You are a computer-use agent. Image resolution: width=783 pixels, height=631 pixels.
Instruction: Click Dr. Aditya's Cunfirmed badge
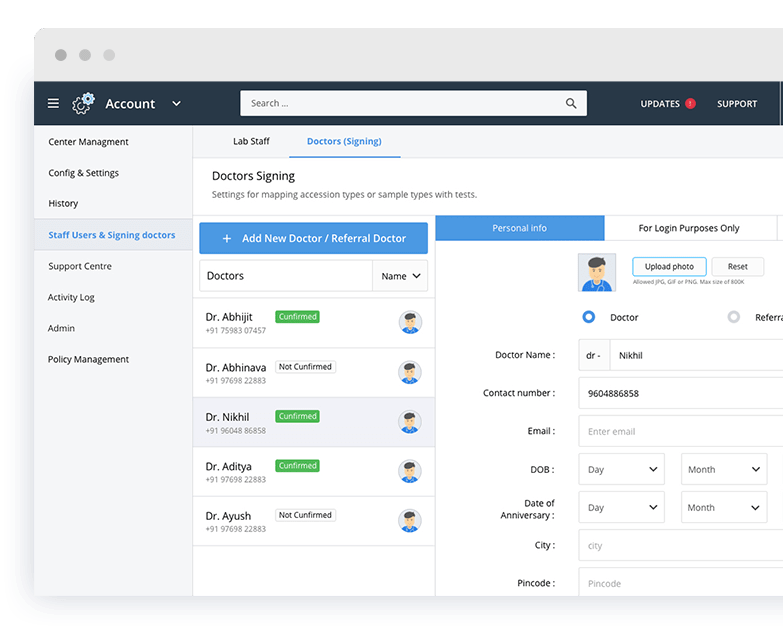tap(297, 465)
